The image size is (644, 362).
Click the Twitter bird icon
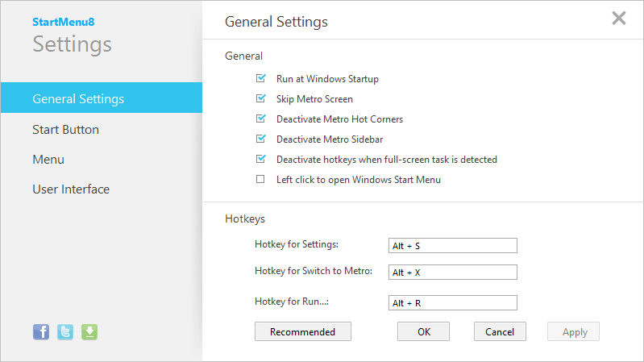pos(65,331)
